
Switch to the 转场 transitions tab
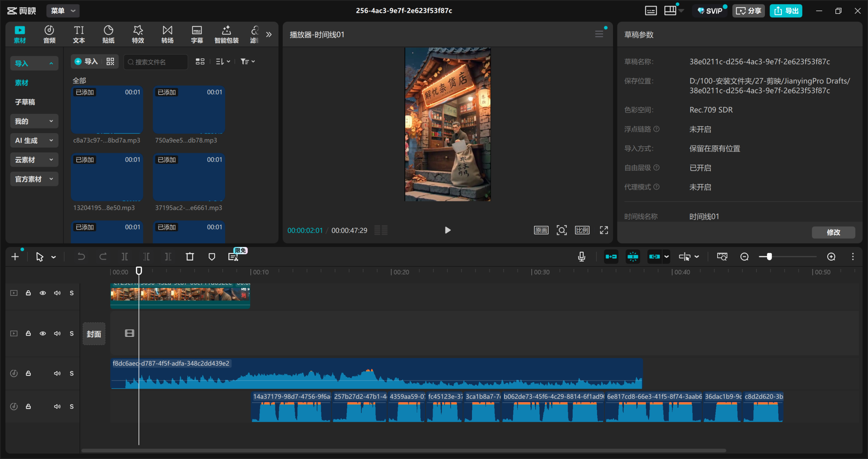pyautogui.click(x=167, y=34)
